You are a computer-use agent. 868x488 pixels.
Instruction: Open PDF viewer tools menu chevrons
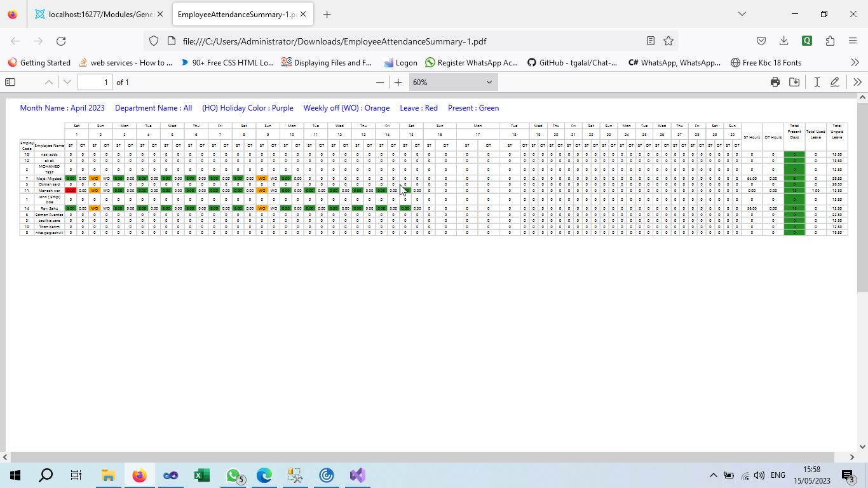click(858, 82)
